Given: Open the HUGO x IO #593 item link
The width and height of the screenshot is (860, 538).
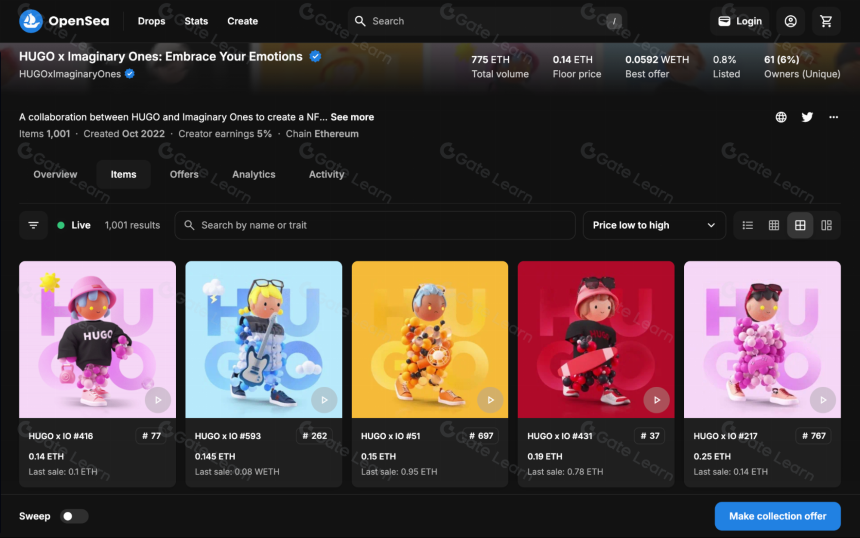Looking at the screenshot, I should (x=228, y=436).
